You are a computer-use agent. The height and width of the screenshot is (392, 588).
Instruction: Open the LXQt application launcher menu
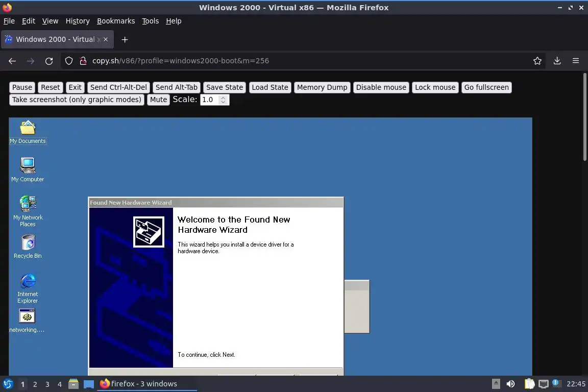click(x=8, y=384)
